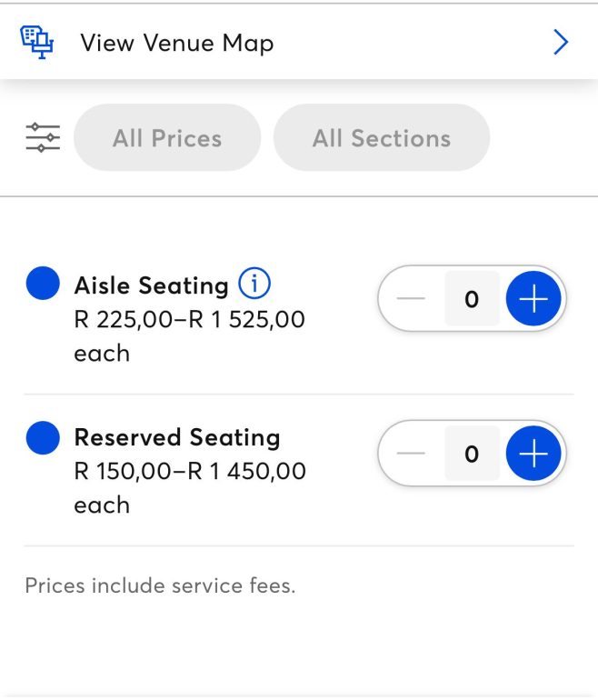Increase the Aisle Seating ticket quantity
Screen dimensions: 598x700
click(533, 299)
